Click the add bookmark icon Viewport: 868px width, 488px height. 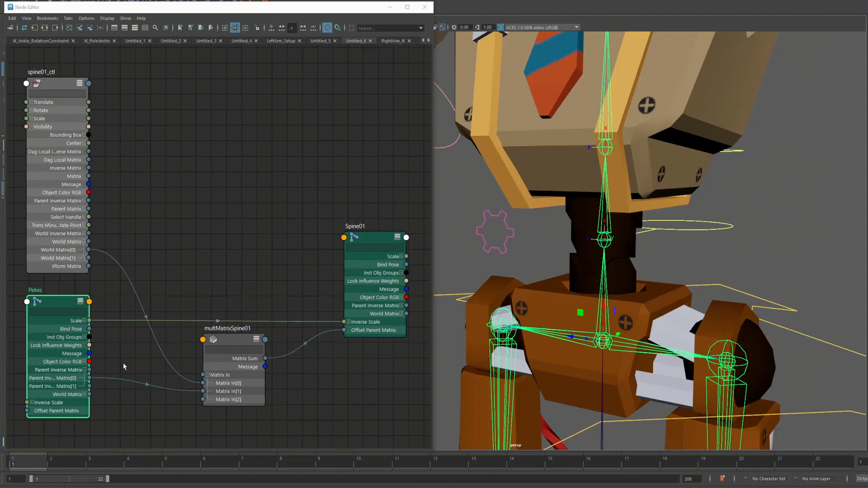pyautogui.click(x=180, y=28)
